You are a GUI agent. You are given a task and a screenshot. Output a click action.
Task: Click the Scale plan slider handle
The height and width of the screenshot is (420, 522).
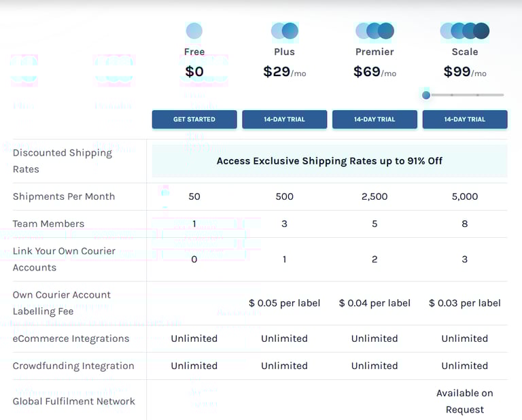click(x=426, y=95)
